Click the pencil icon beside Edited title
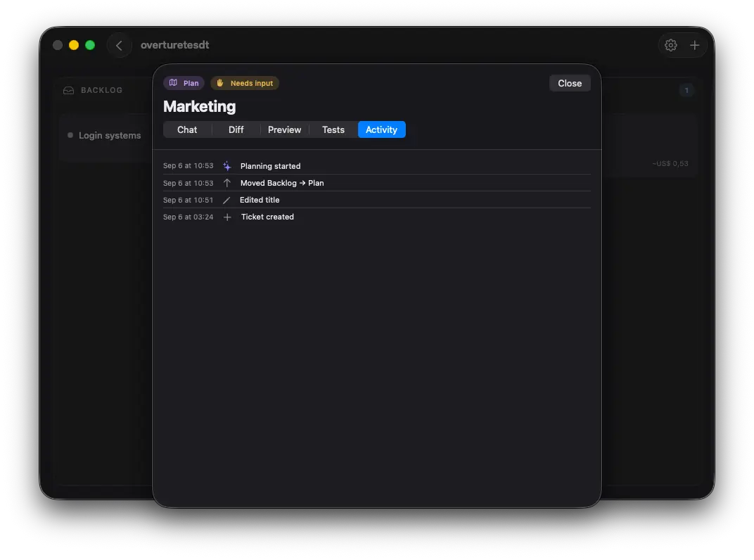 tap(226, 200)
